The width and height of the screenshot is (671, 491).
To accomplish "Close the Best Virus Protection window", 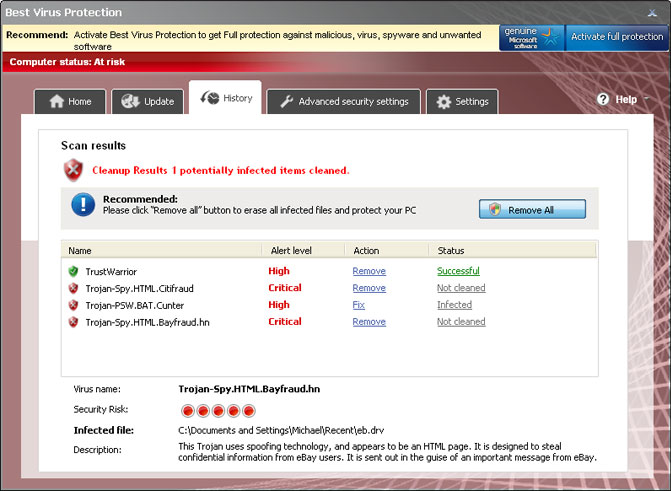I will 652,13.
